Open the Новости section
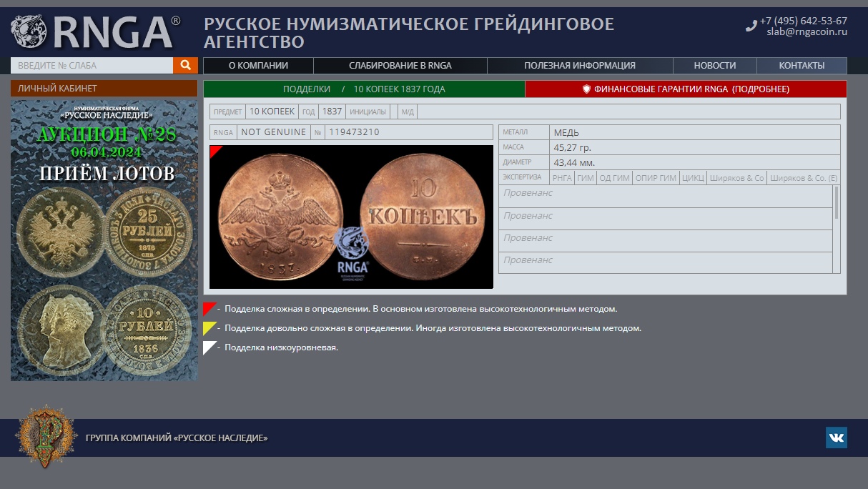 pyautogui.click(x=714, y=66)
